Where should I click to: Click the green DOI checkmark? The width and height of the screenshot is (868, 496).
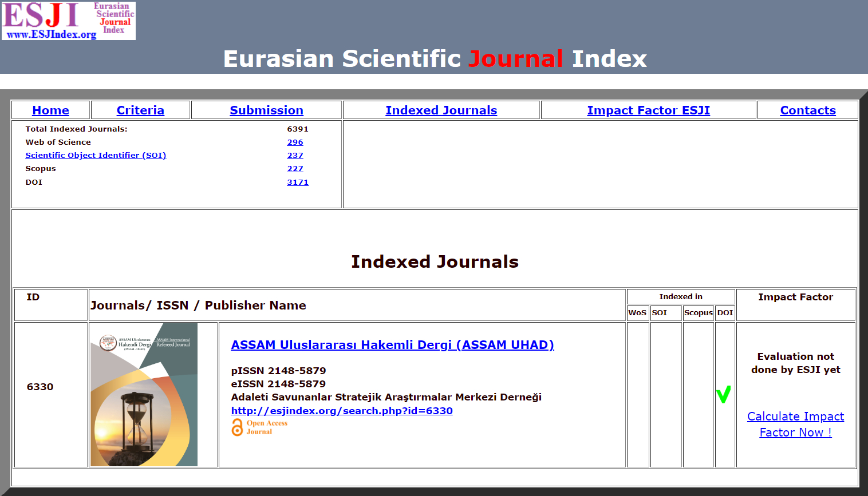pos(724,394)
